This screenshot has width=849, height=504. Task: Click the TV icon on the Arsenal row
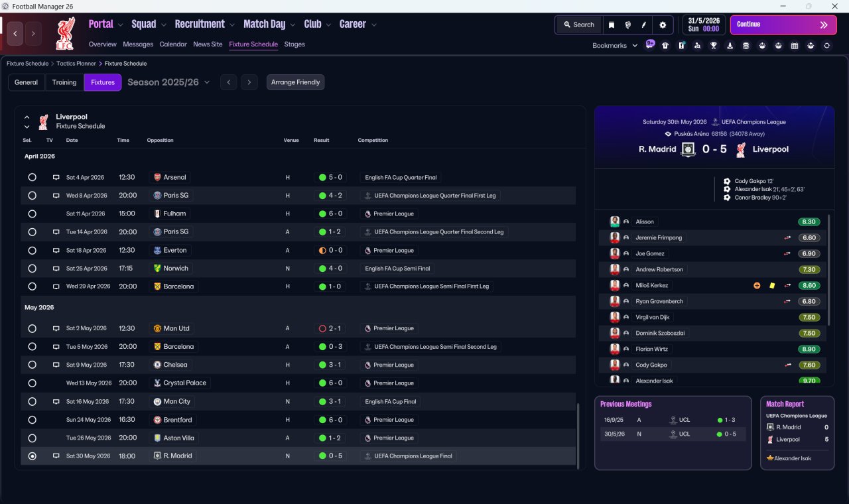pyautogui.click(x=56, y=177)
